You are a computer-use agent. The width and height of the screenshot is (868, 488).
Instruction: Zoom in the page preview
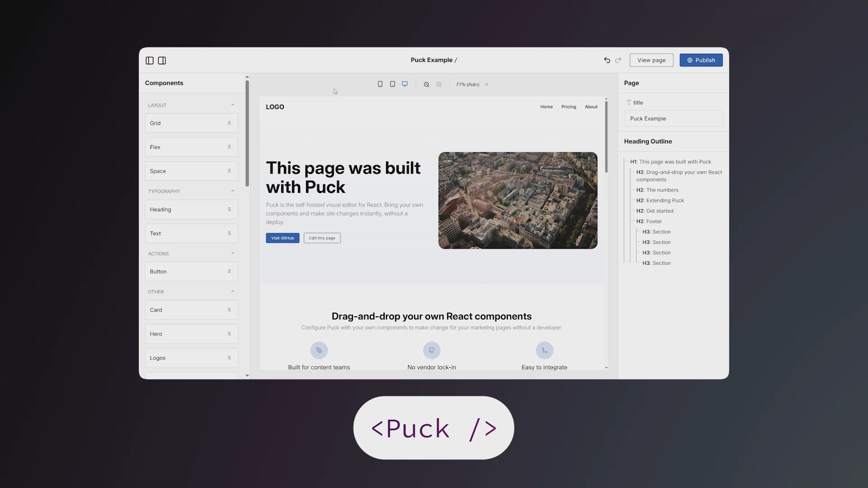(439, 84)
